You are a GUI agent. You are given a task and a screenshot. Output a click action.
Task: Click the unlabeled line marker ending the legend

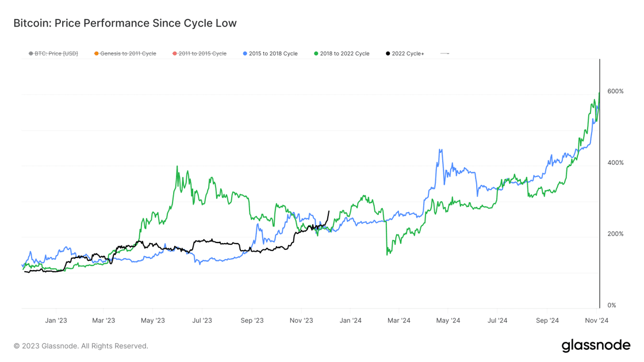444,53
